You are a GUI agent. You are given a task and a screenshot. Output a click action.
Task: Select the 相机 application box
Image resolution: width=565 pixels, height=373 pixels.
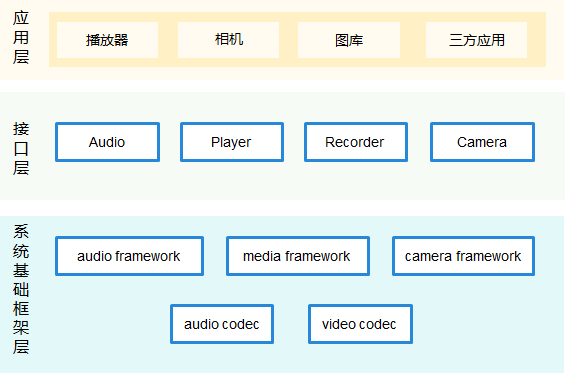coord(228,40)
